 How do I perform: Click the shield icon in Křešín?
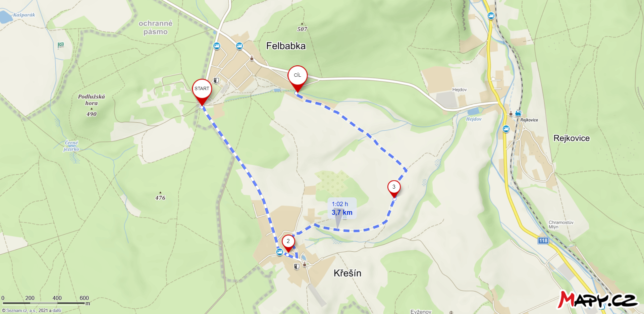(297, 266)
